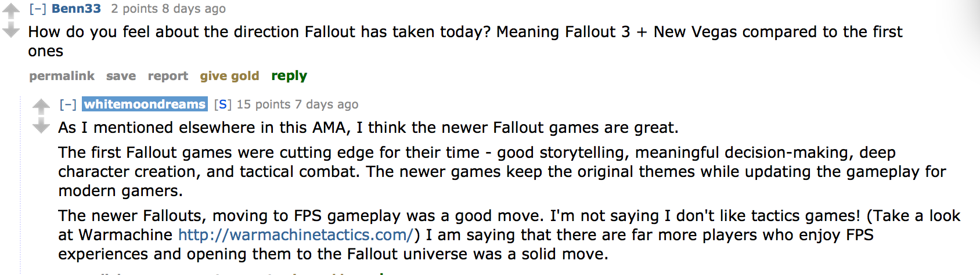
Task: Save Benn33's comment
Action: [x=121, y=76]
